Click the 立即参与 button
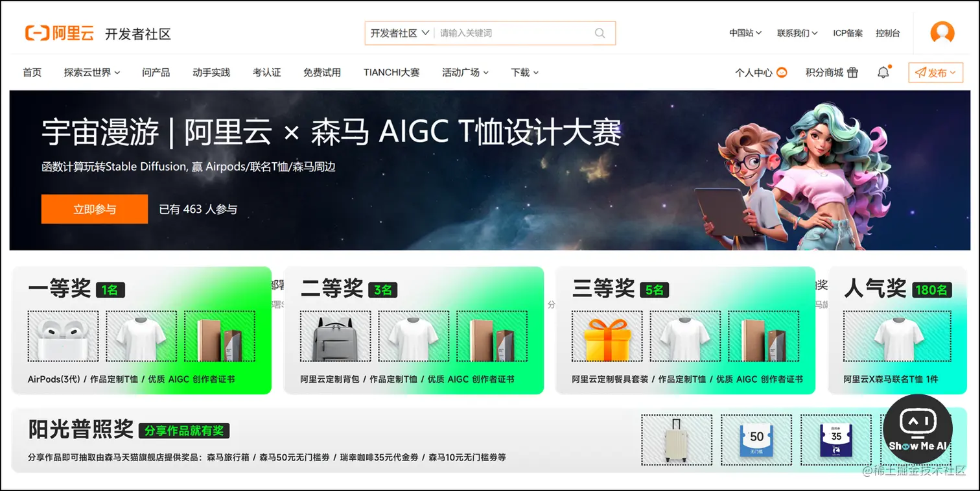 click(x=95, y=209)
